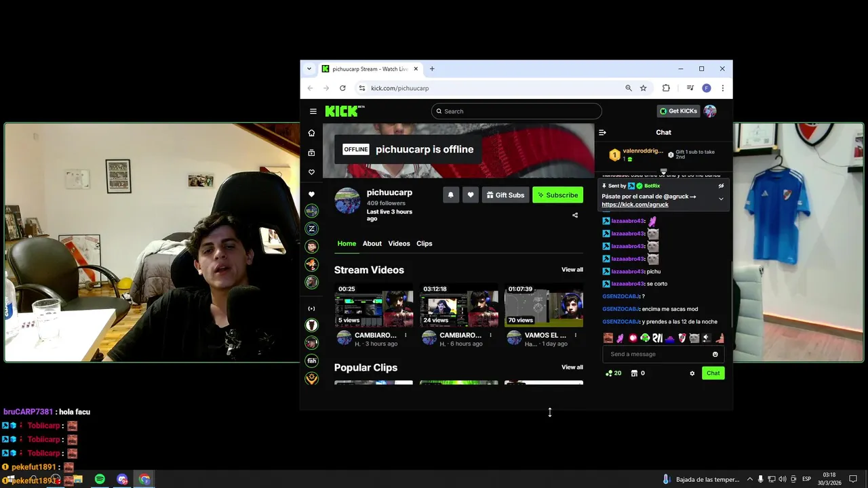Click Get KICKs button
Viewport: 868px width, 488px height.
678,111
